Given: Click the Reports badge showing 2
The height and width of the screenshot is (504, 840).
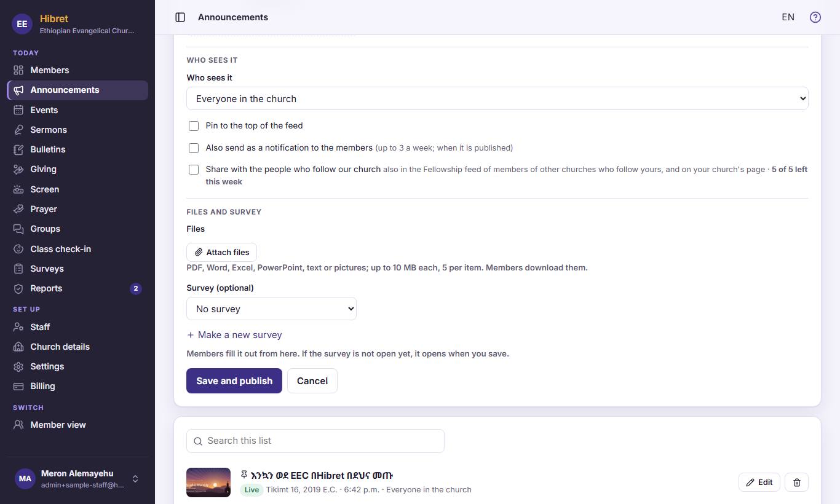Looking at the screenshot, I should [x=136, y=288].
